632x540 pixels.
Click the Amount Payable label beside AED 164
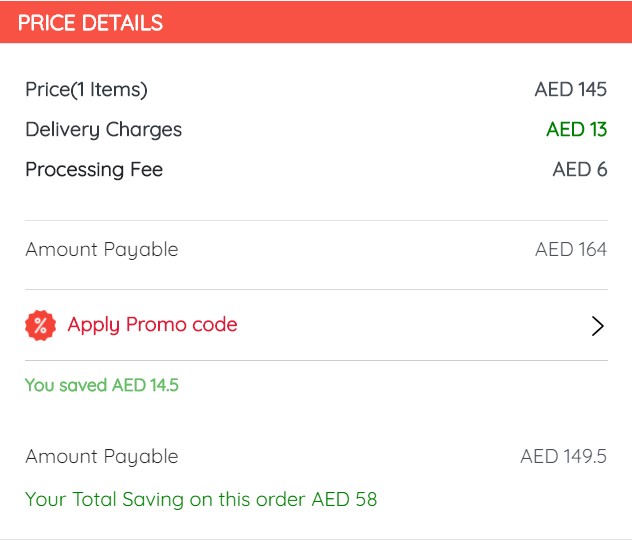101,250
